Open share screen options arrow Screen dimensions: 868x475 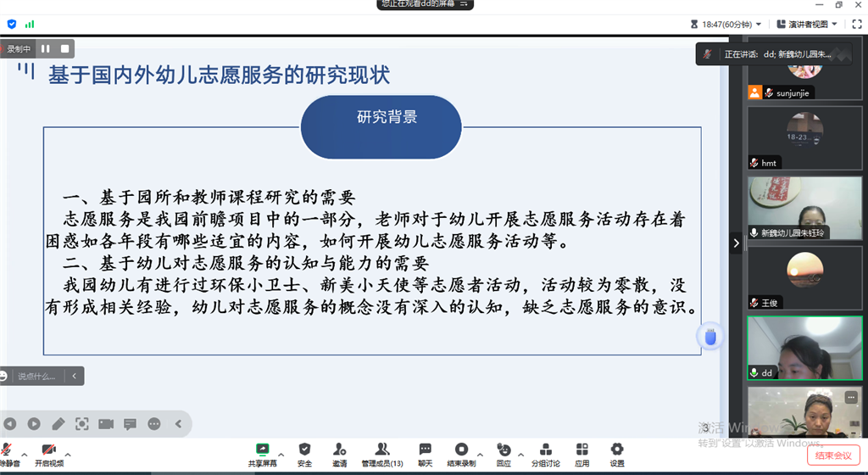pos(281,455)
